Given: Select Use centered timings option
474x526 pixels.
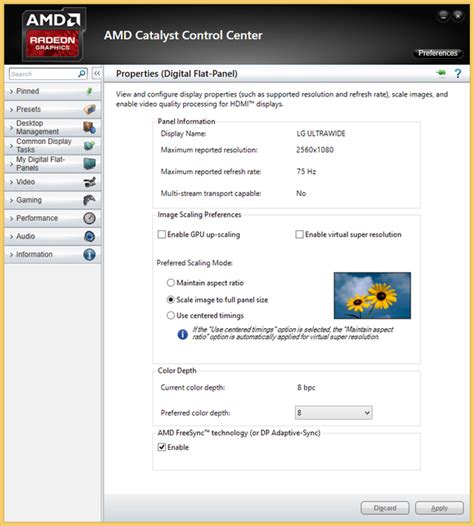Looking at the screenshot, I should [x=171, y=315].
